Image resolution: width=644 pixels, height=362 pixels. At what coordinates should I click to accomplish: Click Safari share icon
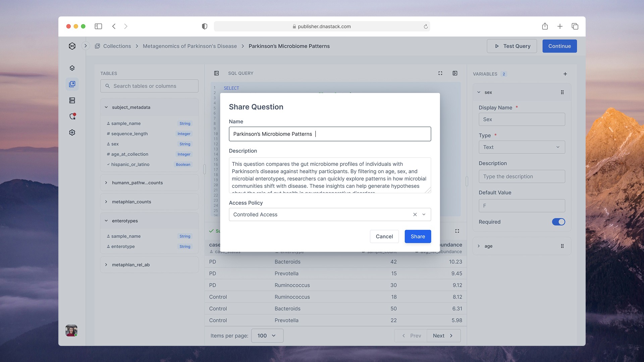tap(545, 26)
